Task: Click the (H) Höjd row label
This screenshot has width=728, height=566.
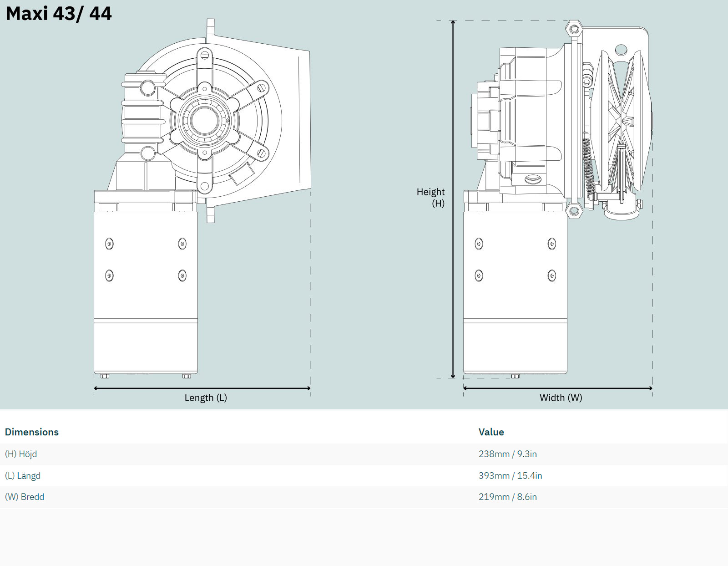Action: coord(21,454)
